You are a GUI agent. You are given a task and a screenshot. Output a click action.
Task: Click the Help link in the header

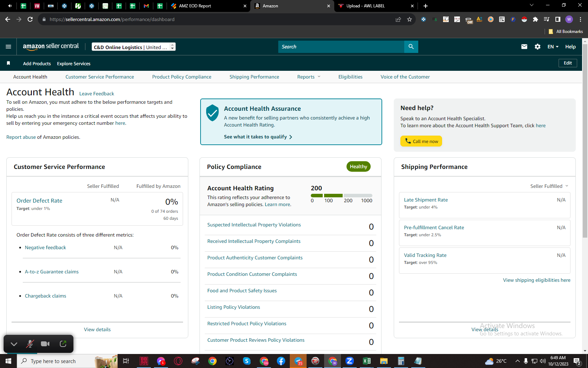(x=570, y=47)
